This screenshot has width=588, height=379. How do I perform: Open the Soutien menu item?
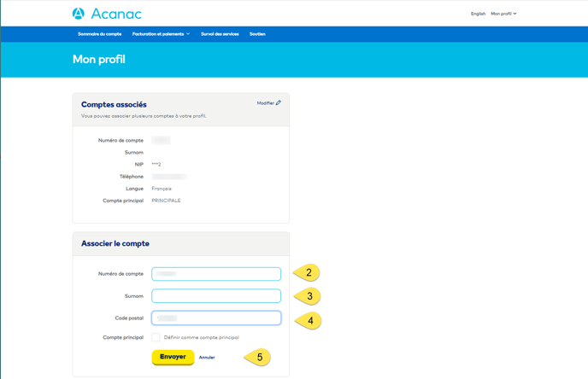[x=257, y=34]
